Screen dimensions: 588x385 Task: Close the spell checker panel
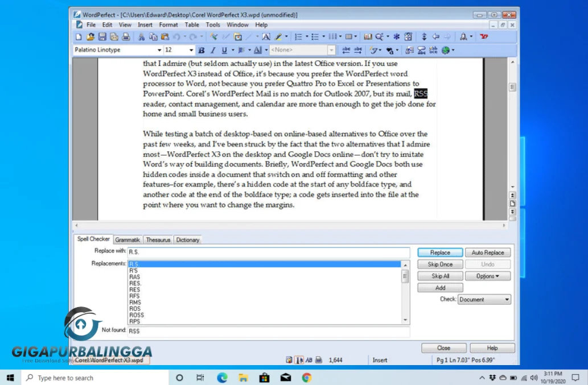click(443, 348)
